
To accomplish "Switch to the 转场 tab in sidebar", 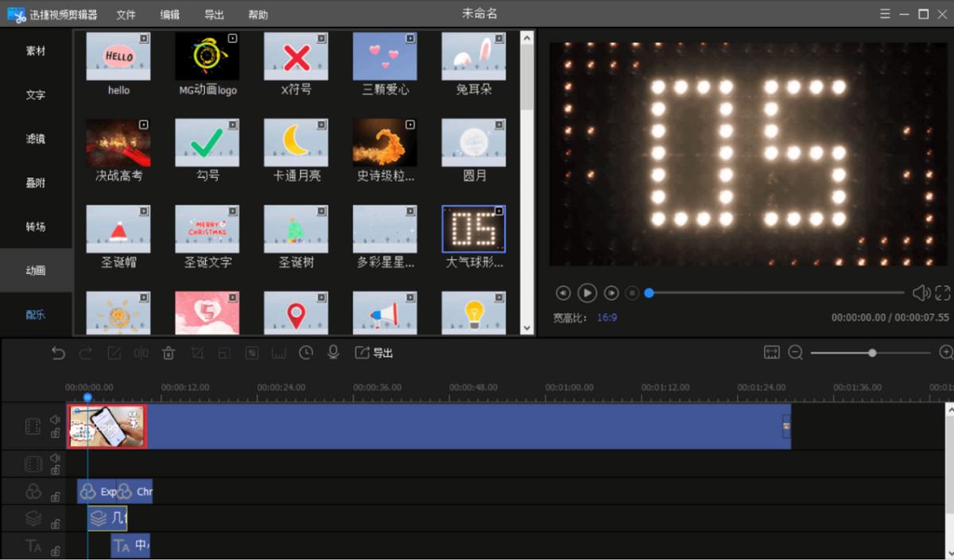I will (x=36, y=226).
